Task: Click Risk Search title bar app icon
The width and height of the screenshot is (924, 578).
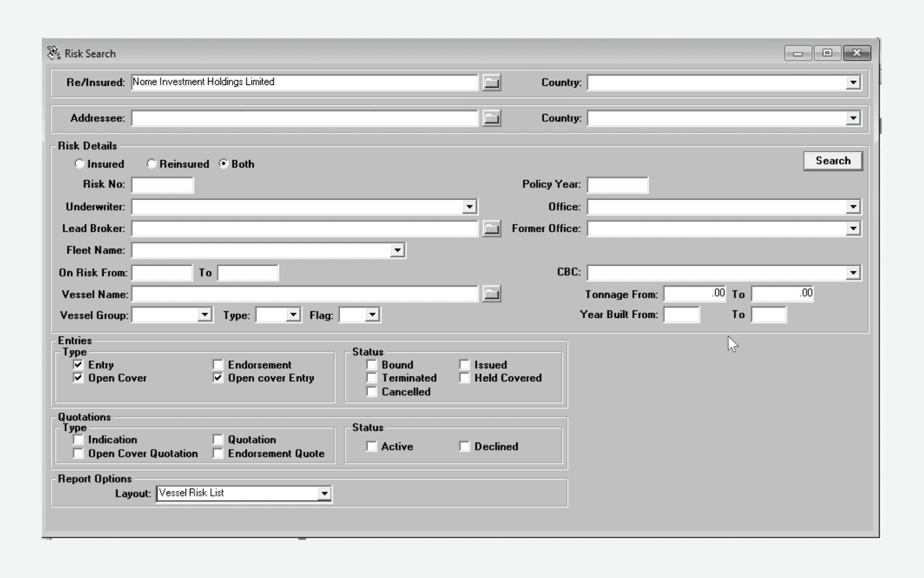Action: pyautogui.click(x=53, y=53)
